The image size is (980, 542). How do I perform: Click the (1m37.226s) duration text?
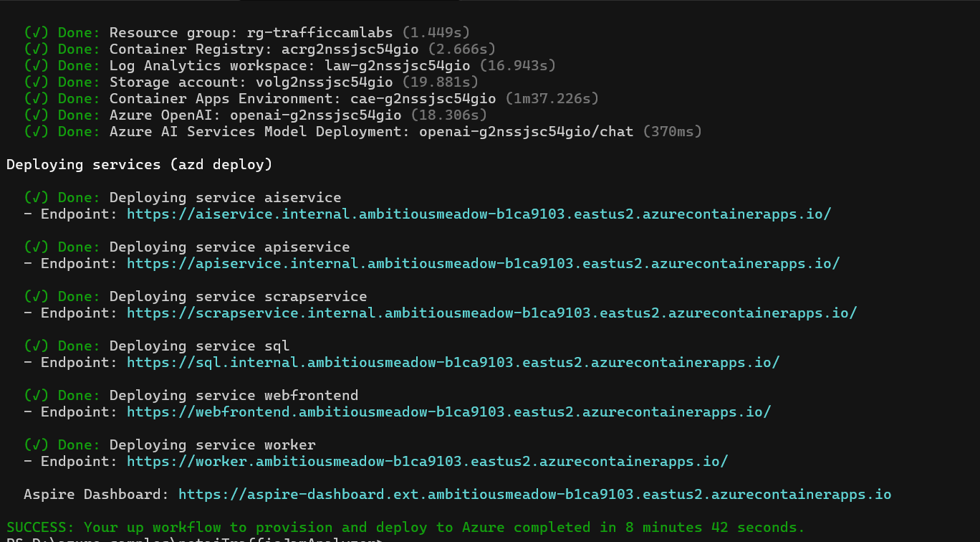coord(552,98)
